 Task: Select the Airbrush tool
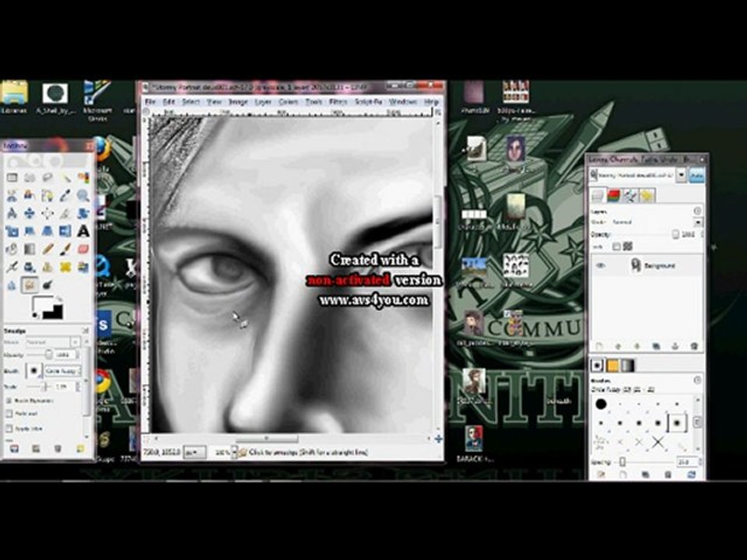click(x=12, y=267)
